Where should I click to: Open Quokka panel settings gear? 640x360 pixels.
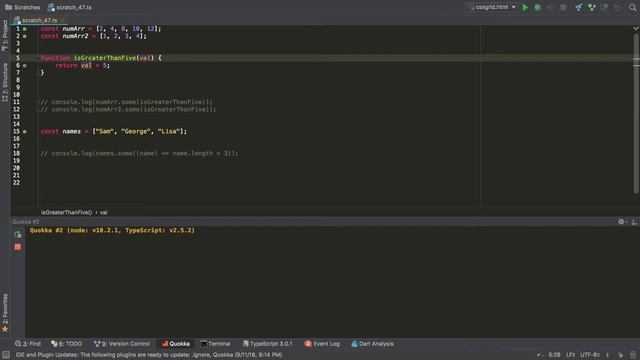point(621,222)
